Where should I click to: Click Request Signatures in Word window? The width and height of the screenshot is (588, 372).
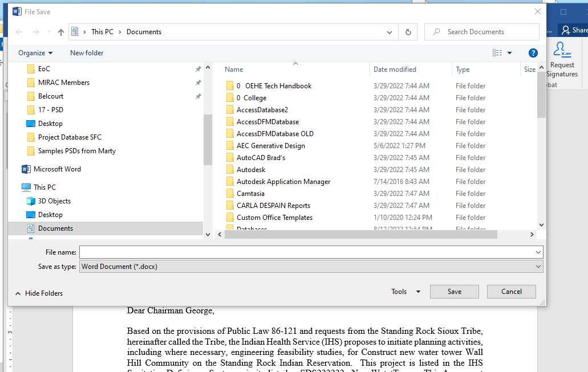(562, 60)
